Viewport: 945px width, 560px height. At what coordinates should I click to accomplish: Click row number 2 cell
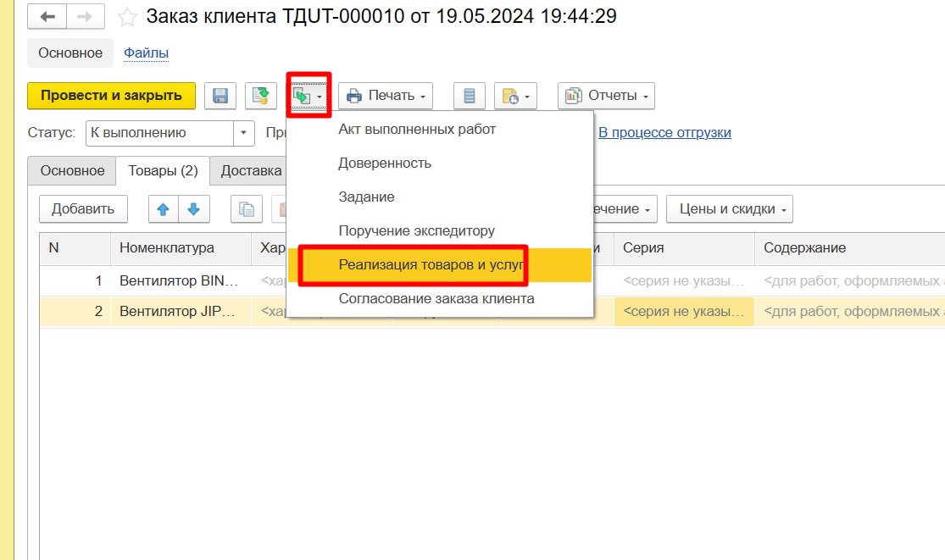pyautogui.click(x=75, y=312)
